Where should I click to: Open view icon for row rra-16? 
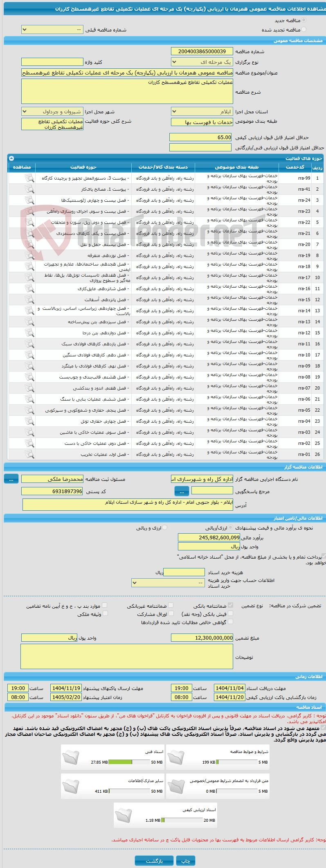(29, 289)
